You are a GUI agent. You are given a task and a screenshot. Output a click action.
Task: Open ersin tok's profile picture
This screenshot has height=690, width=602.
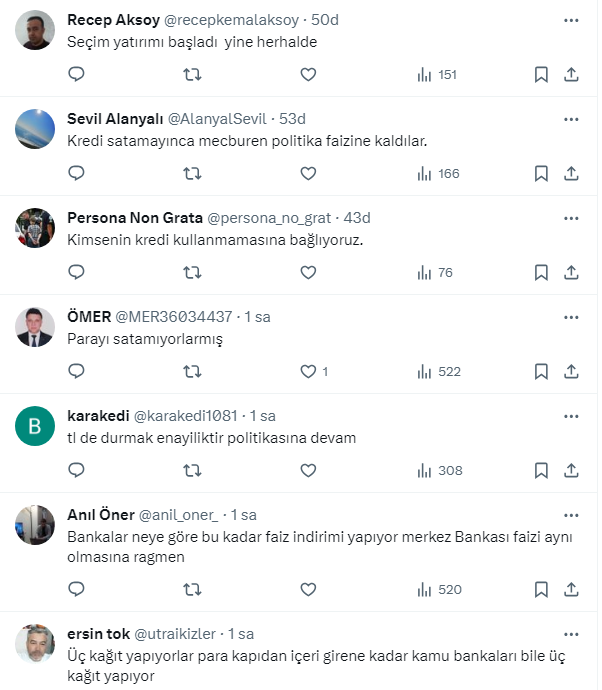coord(35,645)
